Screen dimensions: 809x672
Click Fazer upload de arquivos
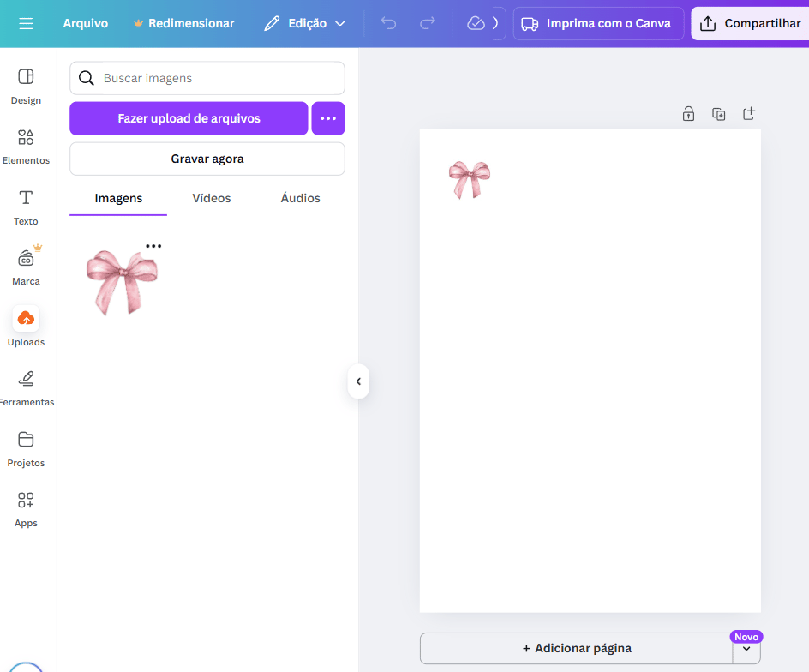point(189,118)
